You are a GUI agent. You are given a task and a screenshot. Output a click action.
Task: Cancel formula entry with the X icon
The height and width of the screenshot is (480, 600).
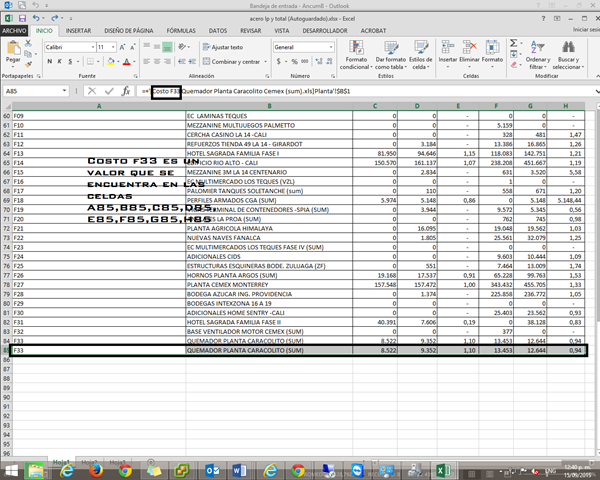[x=92, y=91]
